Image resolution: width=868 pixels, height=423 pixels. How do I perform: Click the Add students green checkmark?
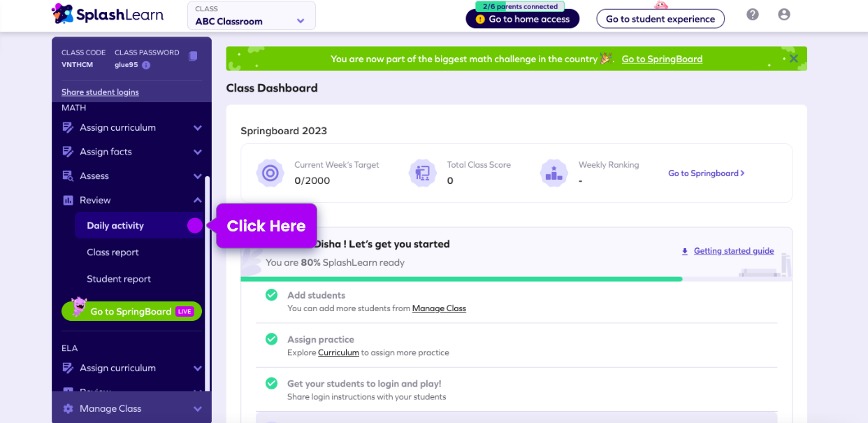click(271, 295)
